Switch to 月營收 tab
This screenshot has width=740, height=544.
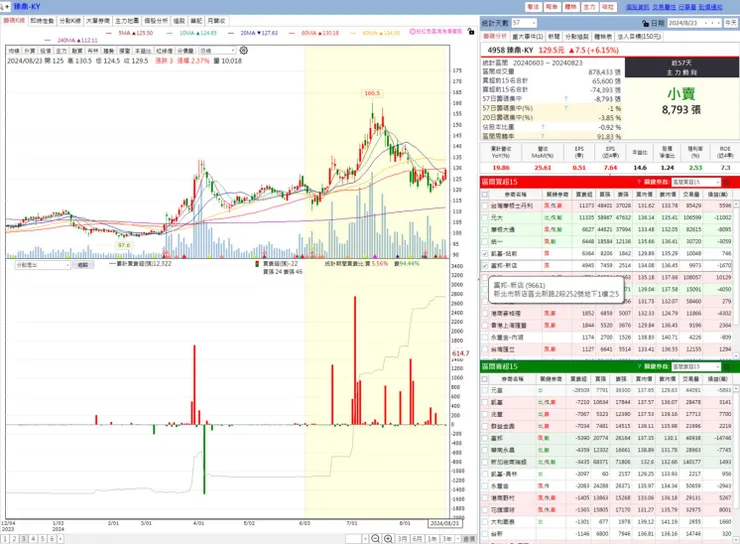(x=217, y=21)
